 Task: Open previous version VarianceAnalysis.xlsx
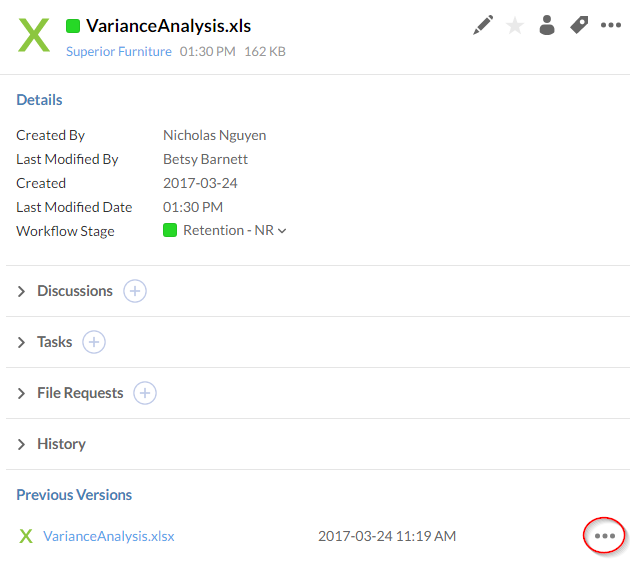click(109, 536)
